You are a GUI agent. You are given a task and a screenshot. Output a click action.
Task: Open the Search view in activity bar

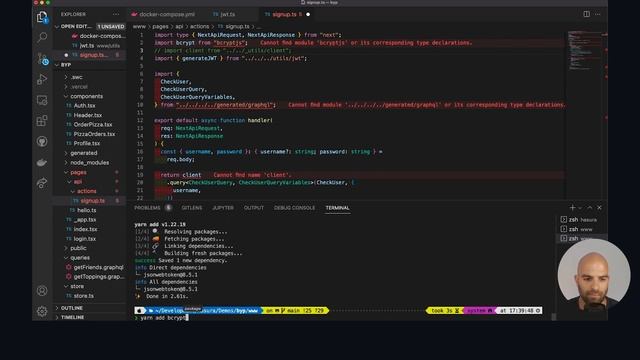pos(42,38)
